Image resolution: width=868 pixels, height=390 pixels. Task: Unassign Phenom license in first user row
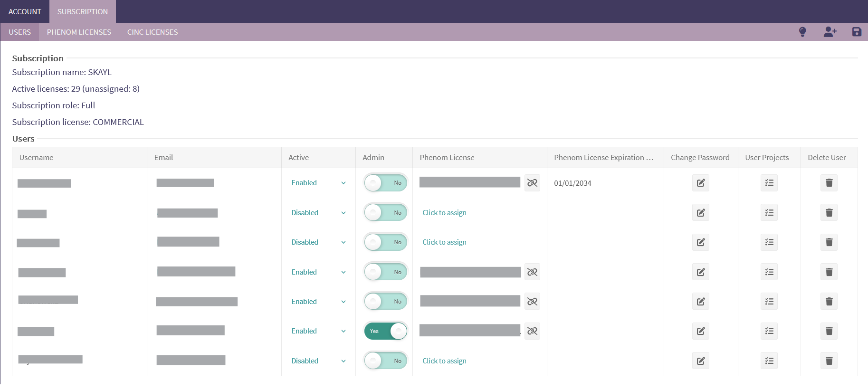pos(532,183)
